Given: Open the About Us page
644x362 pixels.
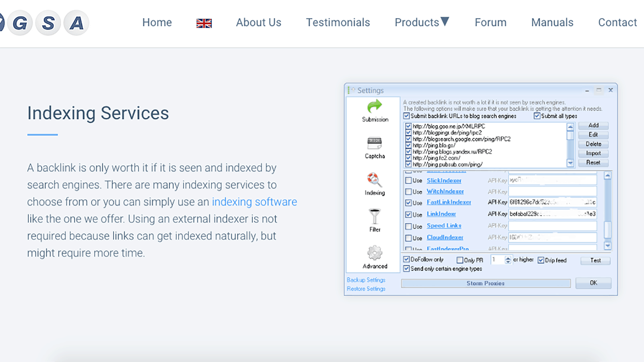Looking at the screenshot, I should click(x=258, y=22).
